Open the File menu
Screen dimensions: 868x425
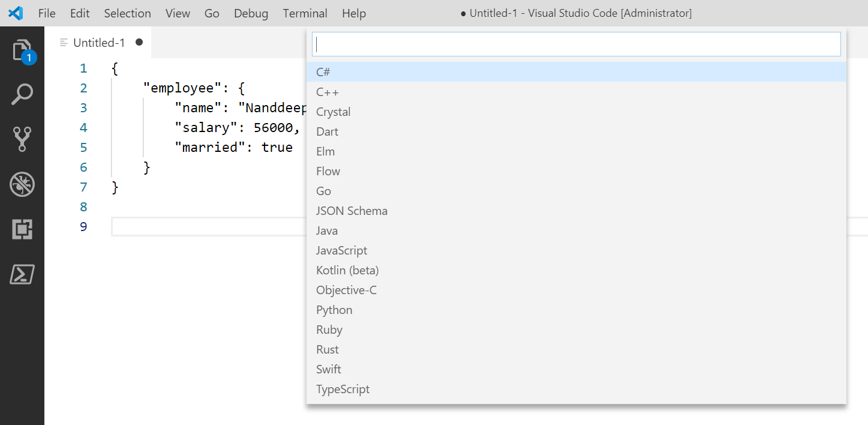(47, 13)
